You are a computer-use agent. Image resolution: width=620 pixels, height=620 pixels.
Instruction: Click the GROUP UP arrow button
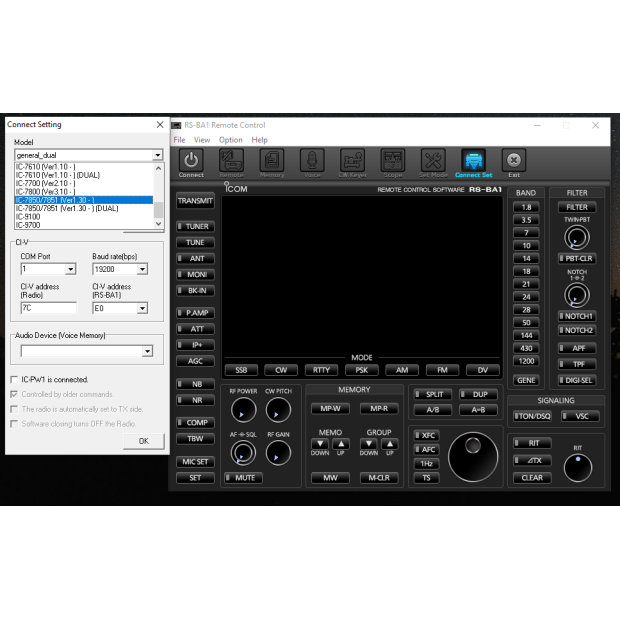click(x=390, y=444)
